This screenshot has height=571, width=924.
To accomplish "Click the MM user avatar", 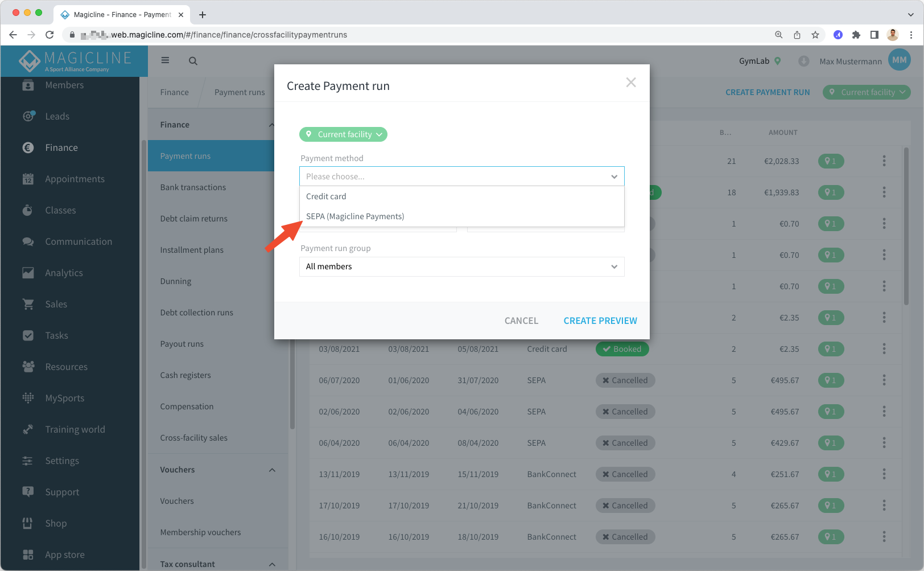I will coord(900,60).
